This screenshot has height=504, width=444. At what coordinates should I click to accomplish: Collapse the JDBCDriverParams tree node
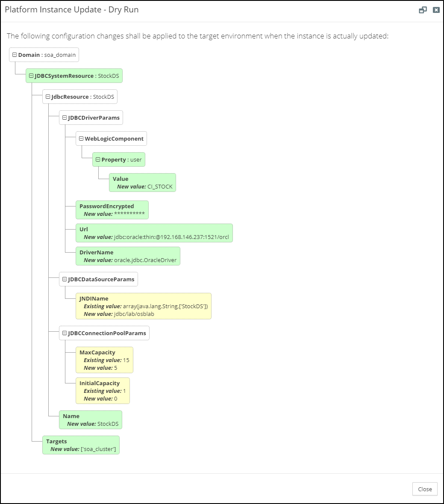pos(65,118)
